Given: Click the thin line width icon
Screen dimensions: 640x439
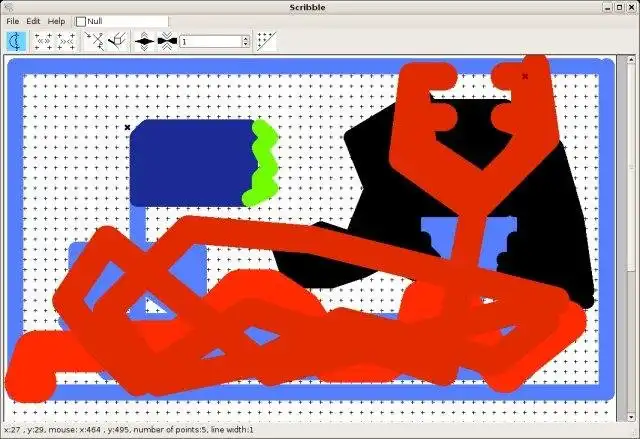Looking at the screenshot, I should [167, 41].
